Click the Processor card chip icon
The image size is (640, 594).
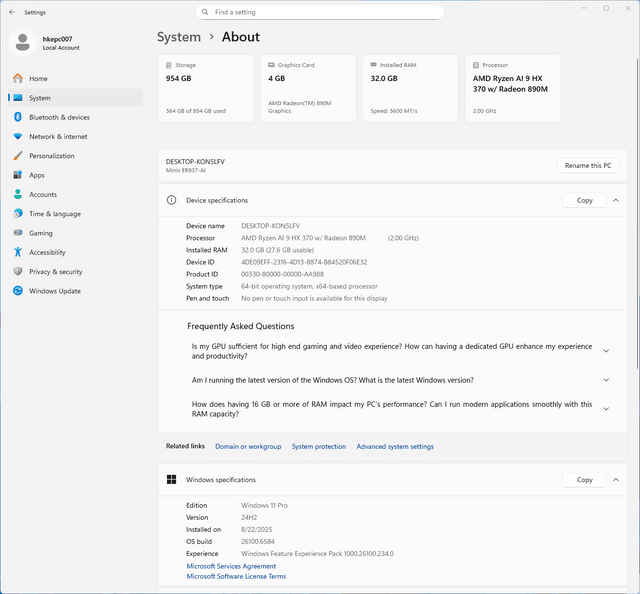point(476,65)
